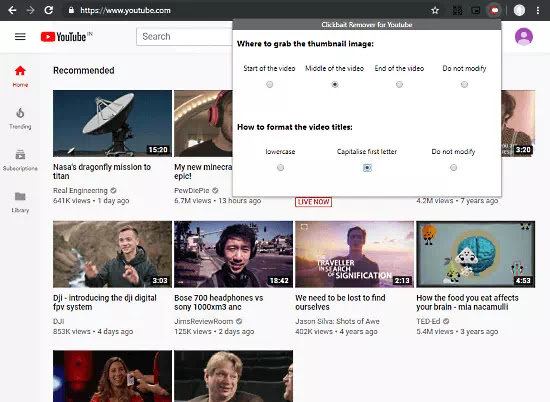Open the Chrome profile avatar icon
Viewport: 550px width, 402px height.
coord(519,10)
